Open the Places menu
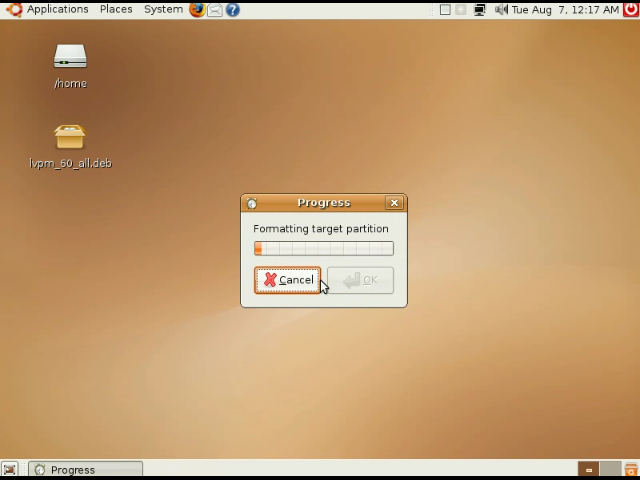Image resolution: width=640 pixels, height=480 pixels. pos(116,9)
